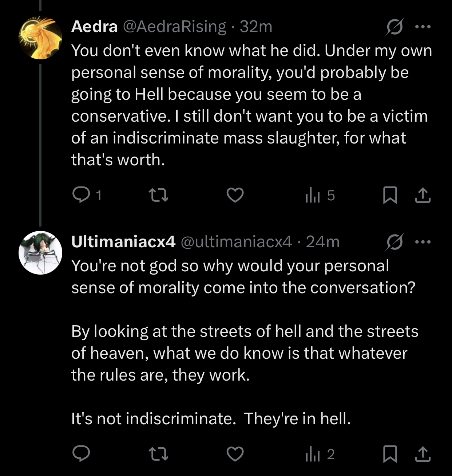Share Ultimaniacx4's post
The image size is (452, 476).
pos(423,454)
